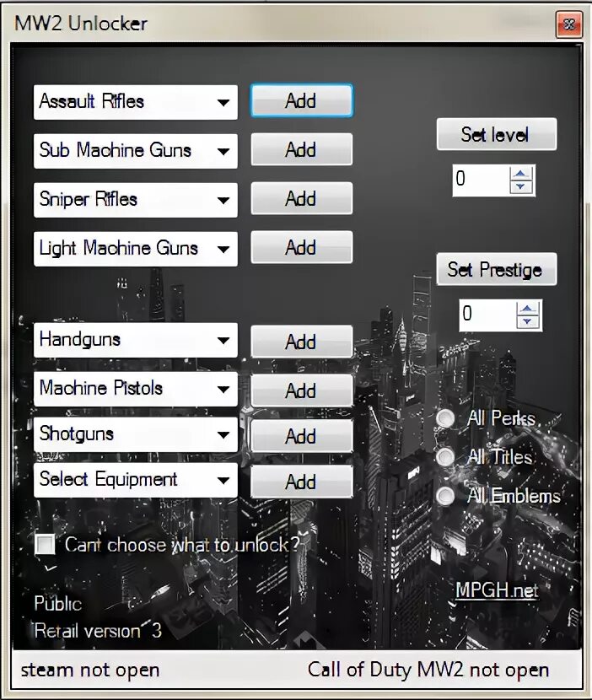The width and height of the screenshot is (592, 700).
Task: Click the steam not open status text
Action: [x=90, y=670]
